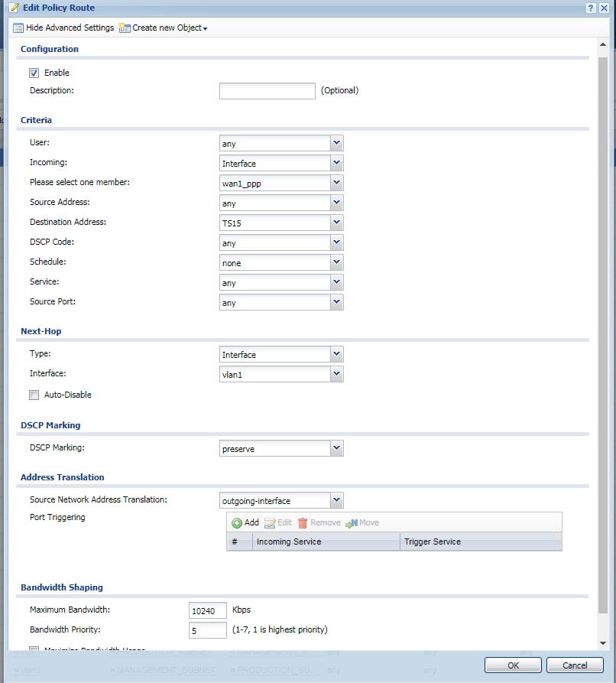Open the Schedule dropdown

point(336,262)
